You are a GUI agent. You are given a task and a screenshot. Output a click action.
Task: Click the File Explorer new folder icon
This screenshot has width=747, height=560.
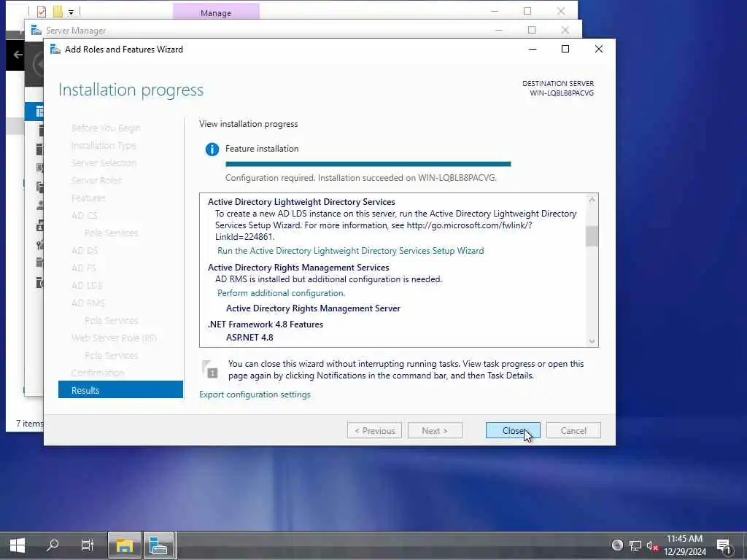pyautogui.click(x=58, y=11)
